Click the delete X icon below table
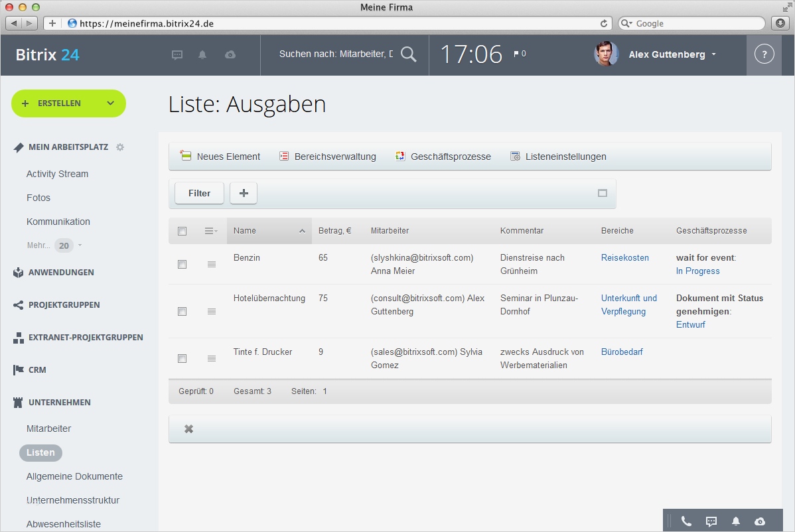 188,429
